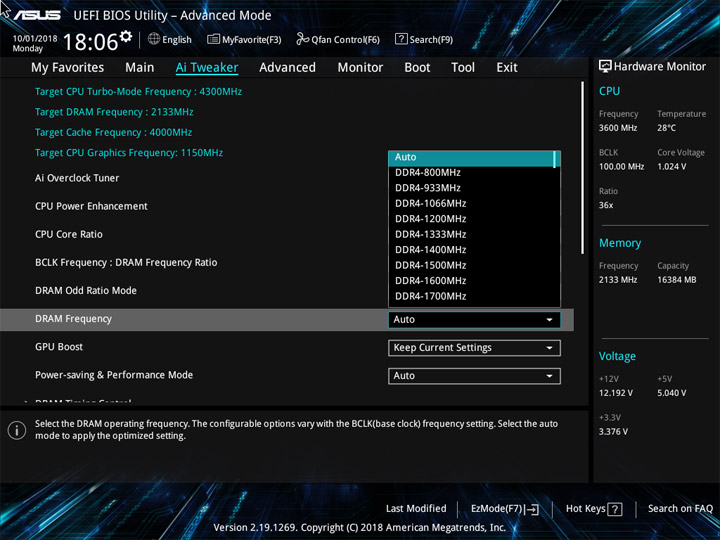Click the +3.3V reading 3.376 V
This screenshot has width=720, height=540.
(613, 432)
